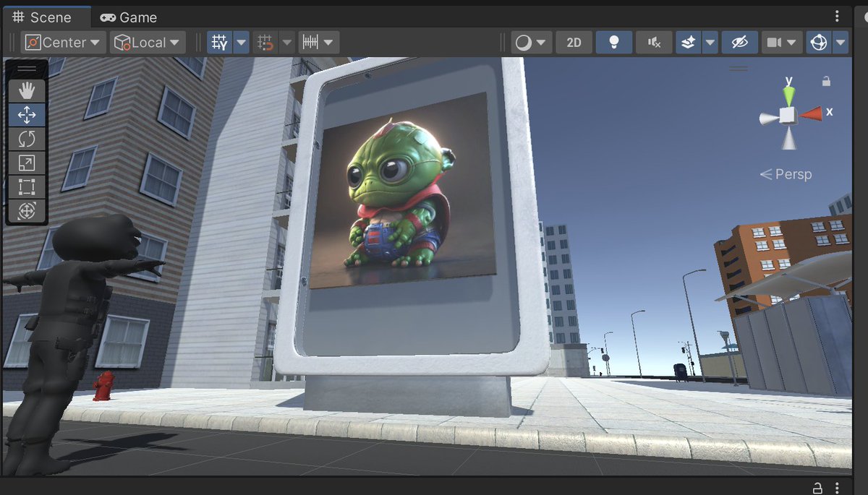Select the Hand view tool
Screen dimensions: 868x495
[27, 90]
